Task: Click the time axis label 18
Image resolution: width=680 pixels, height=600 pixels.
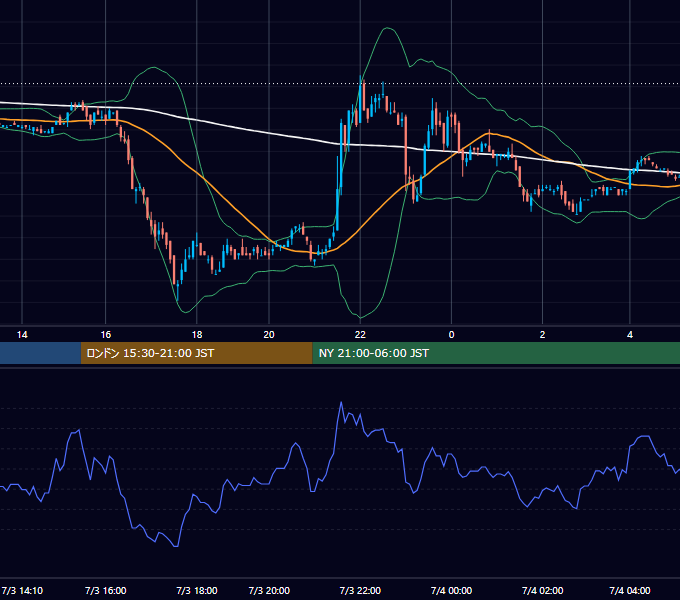Action: coord(197,335)
